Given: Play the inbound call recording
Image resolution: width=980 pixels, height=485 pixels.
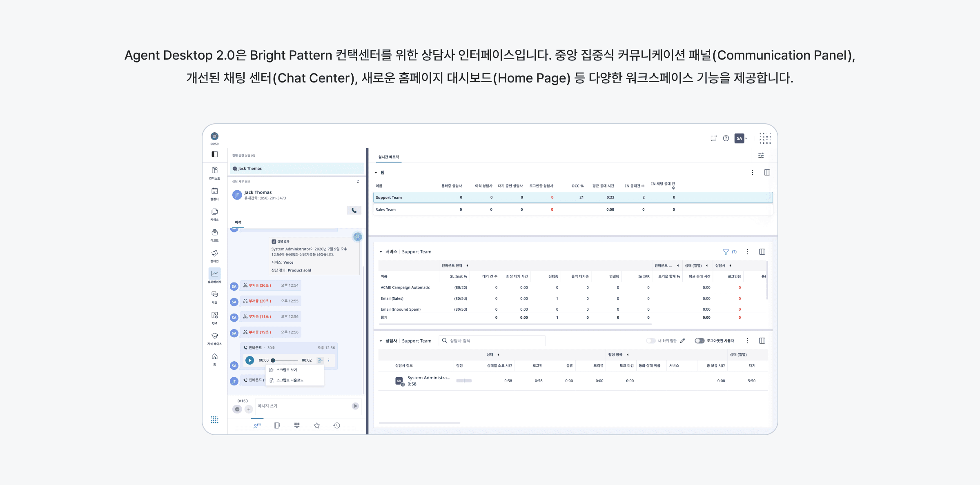Looking at the screenshot, I should 250,360.
